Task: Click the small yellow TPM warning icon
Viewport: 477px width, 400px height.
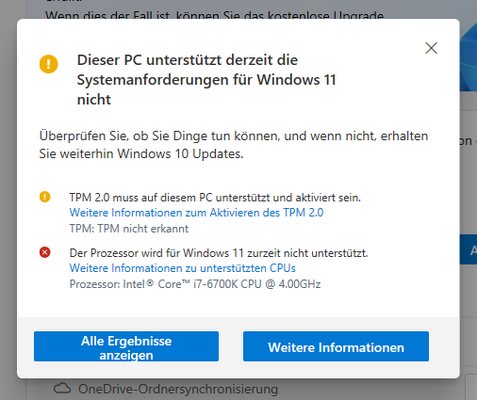Action: (x=45, y=197)
